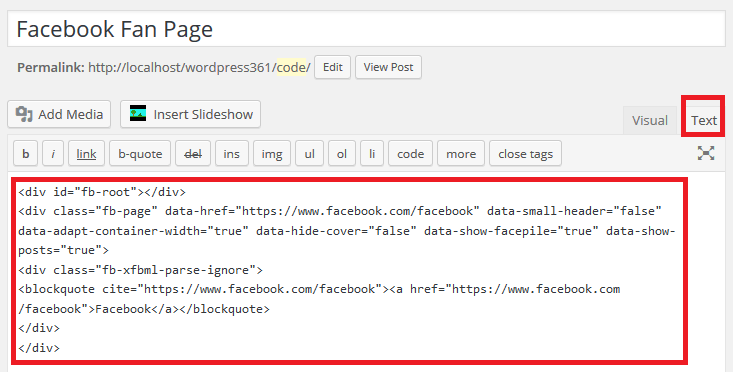Click the Insert Slideshow button

(190, 114)
